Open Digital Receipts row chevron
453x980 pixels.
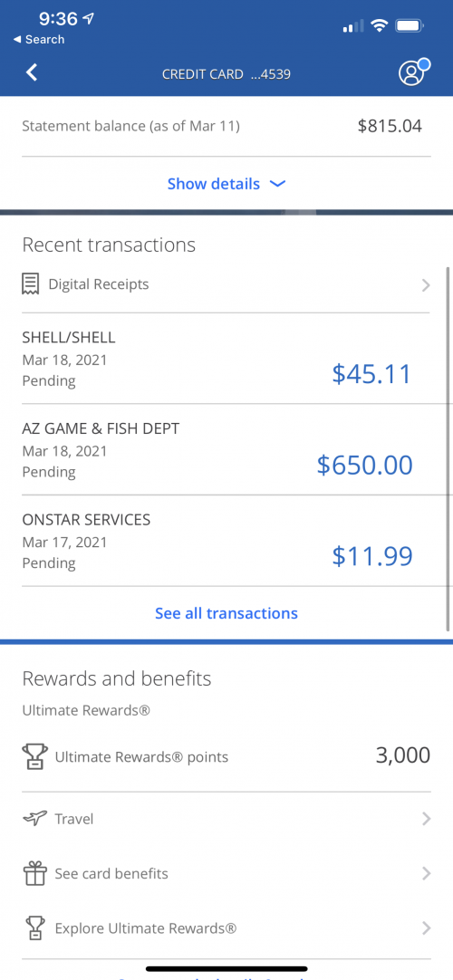coord(426,285)
